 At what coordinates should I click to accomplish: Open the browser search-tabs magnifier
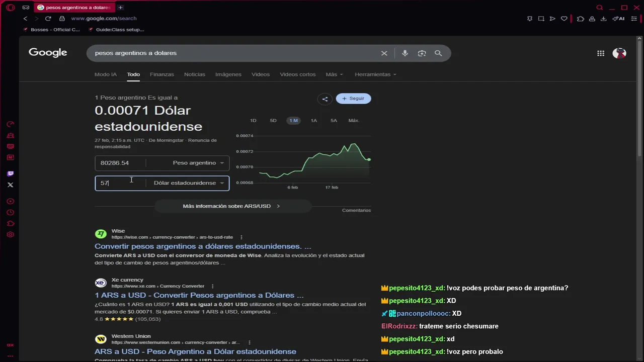(599, 8)
